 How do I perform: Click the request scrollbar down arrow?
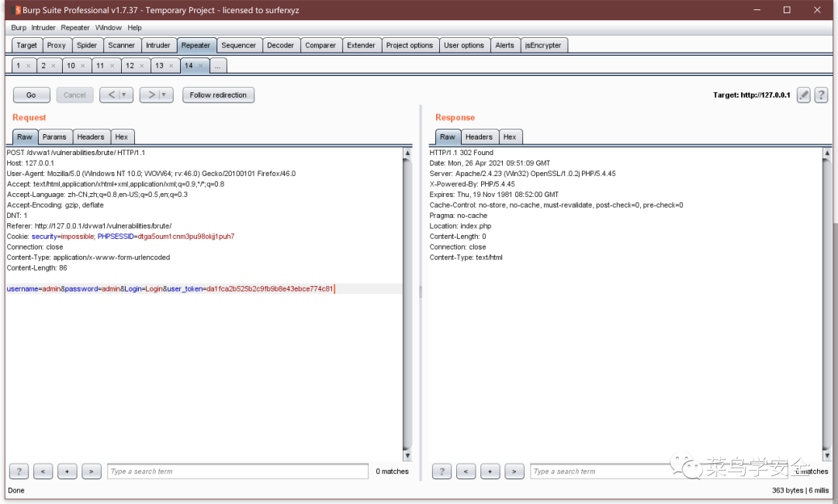tap(407, 455)
